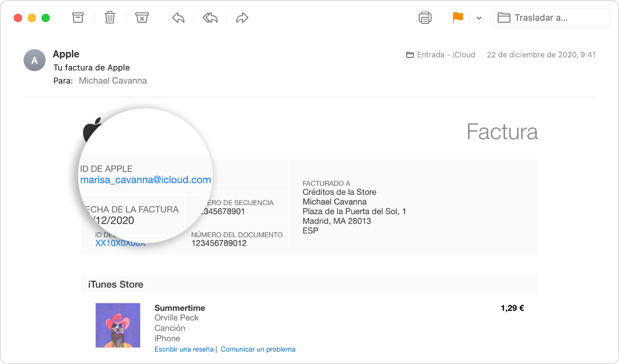619x364 pixels.
Task: Print the invoice with the printer icon
Action: [x=424, y=18]
